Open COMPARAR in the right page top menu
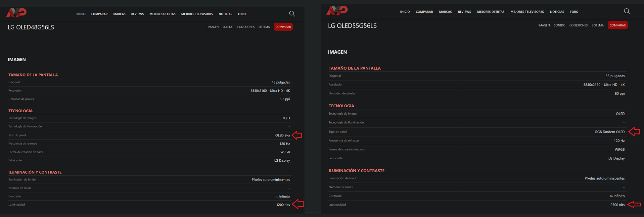 (x=424, y=12)
